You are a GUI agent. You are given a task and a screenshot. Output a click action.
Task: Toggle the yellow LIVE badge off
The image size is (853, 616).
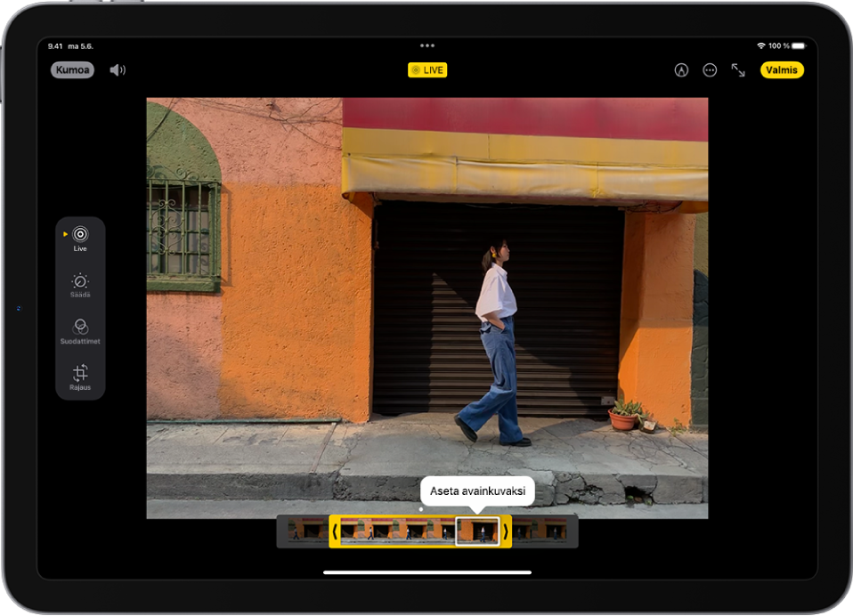427,70
